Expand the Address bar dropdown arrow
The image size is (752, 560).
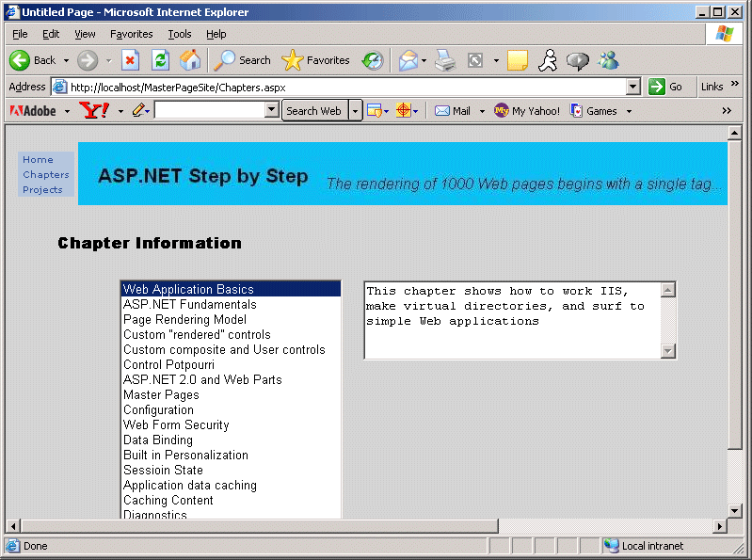click(x=633, y=87)
